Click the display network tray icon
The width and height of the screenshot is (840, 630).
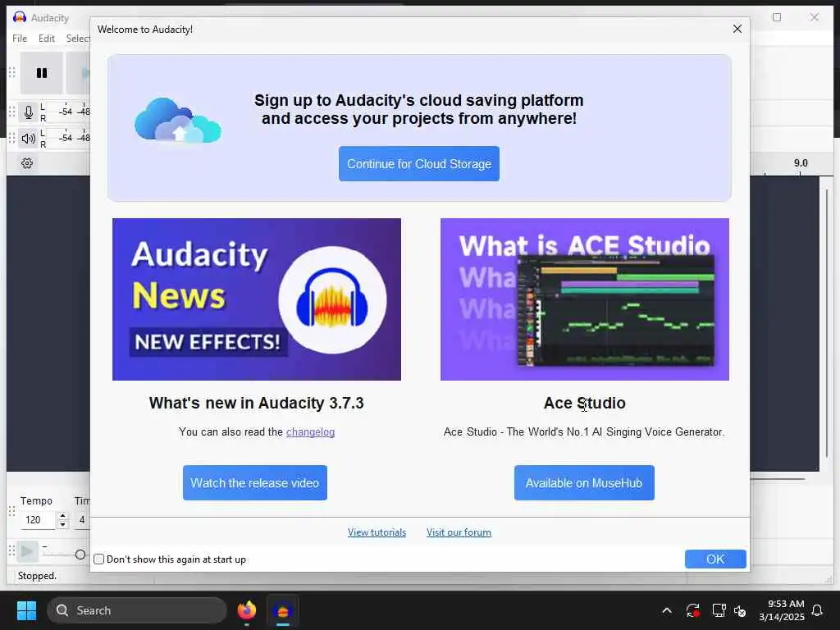pos(719,610)
